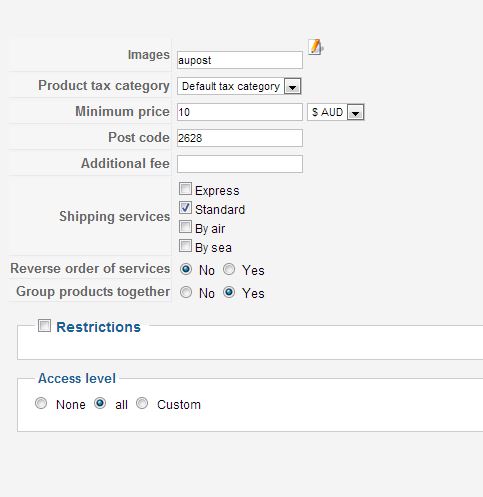This screenshot has height=497, width=483.
Task: Click the Images text field
Action: tap(240, 60)
